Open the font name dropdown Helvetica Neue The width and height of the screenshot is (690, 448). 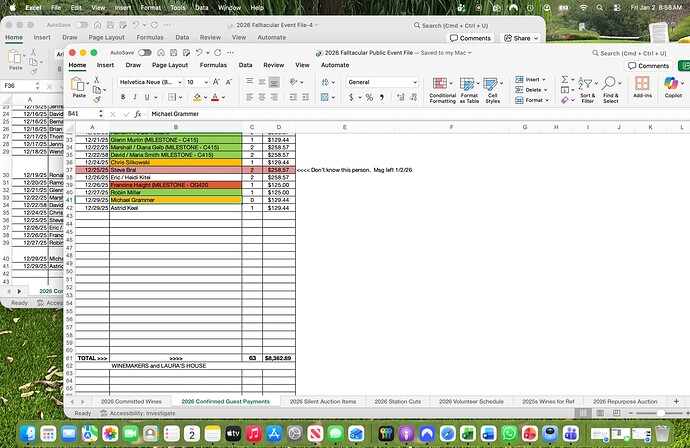pyautogui.click(x=180, y=82)
